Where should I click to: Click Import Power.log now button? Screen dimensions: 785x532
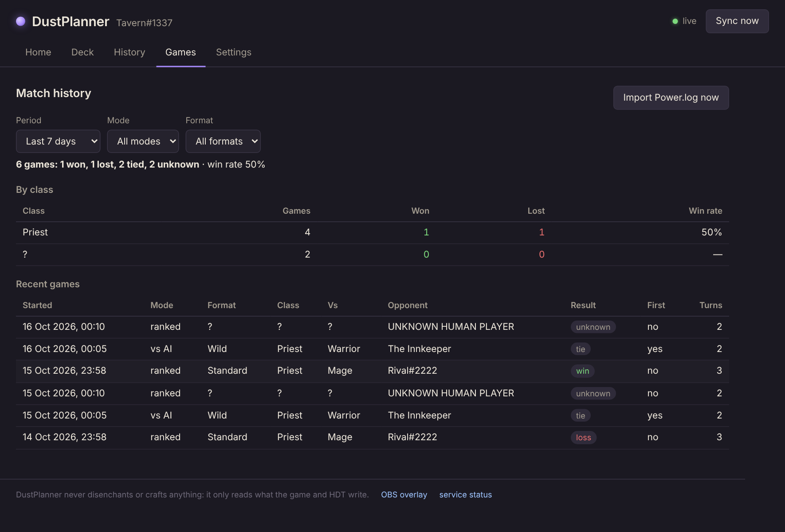point(671,98)
